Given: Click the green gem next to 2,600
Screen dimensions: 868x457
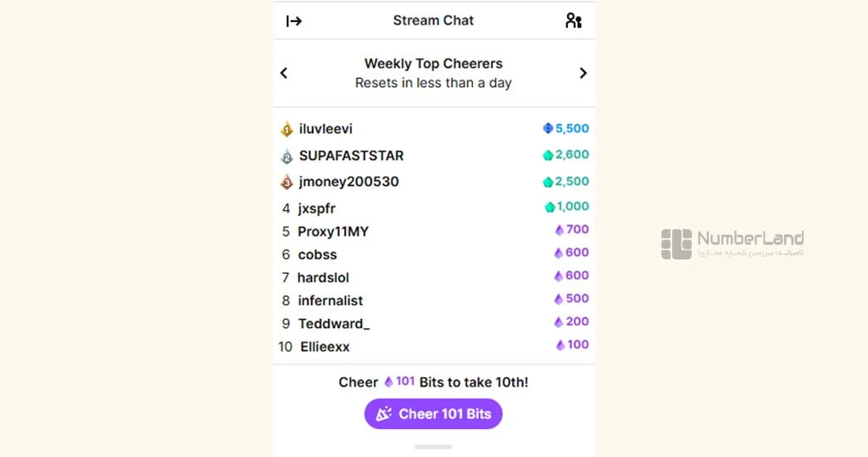Looking at the screenshot, I should pyautogui.click(x=548, y=155).
